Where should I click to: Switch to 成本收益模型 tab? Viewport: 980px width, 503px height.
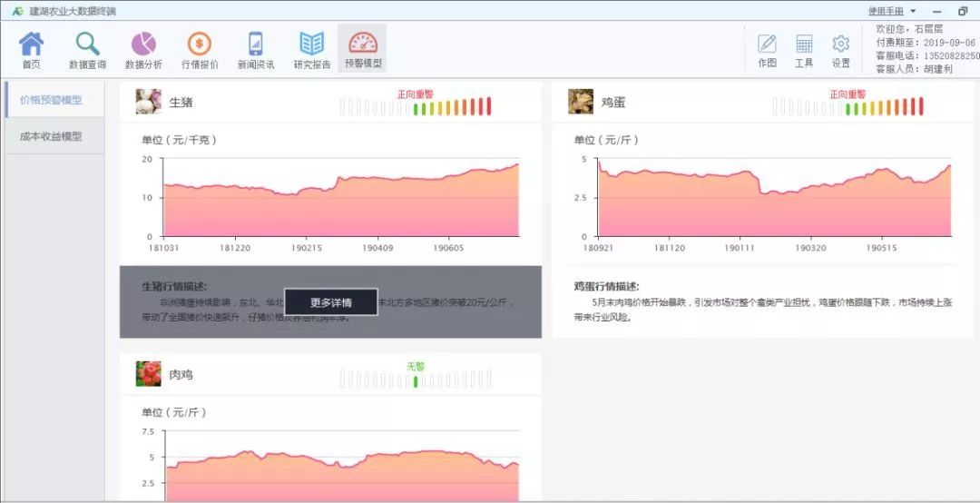tap(54, 136)
